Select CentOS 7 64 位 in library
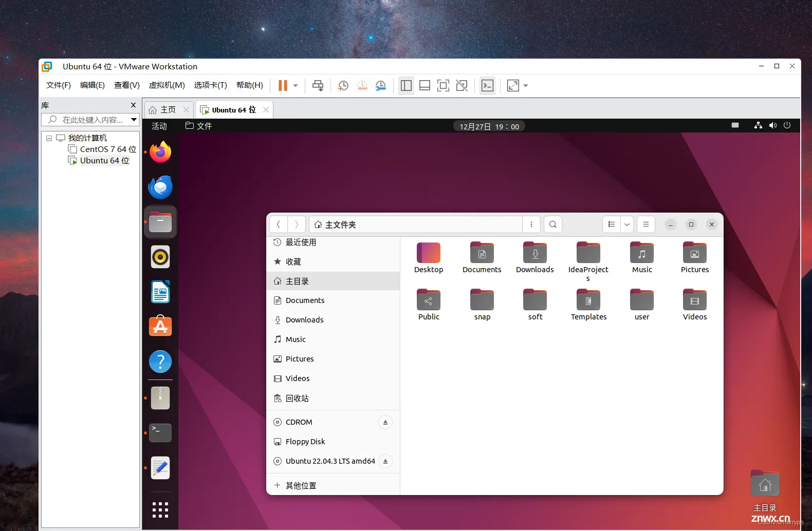Viewport: 812px width, 531px height. click(102, 149)
